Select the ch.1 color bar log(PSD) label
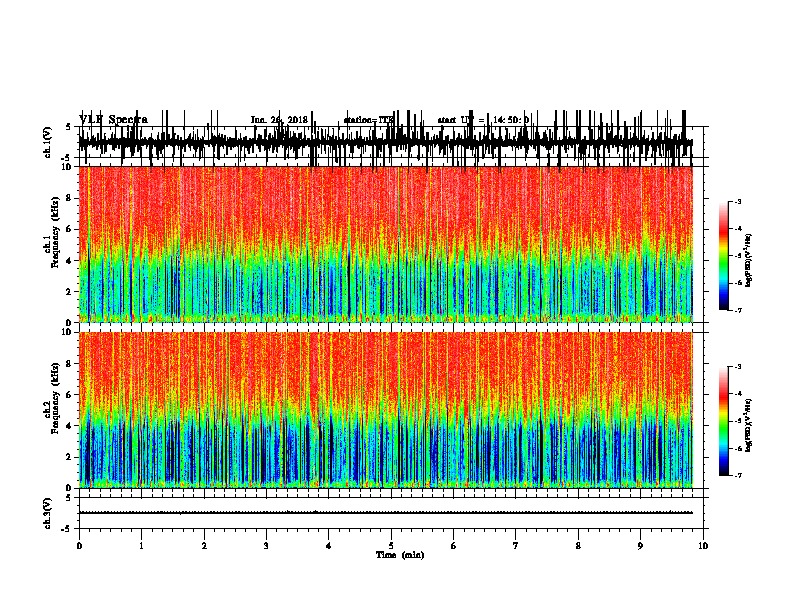792x612 pixels. point(749,261)
